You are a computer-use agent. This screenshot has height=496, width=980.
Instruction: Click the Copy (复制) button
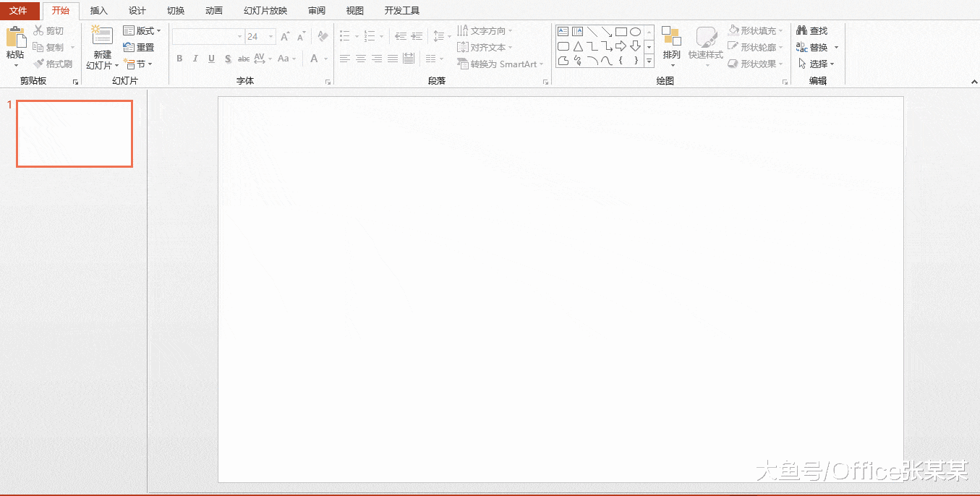coord(48,47)
